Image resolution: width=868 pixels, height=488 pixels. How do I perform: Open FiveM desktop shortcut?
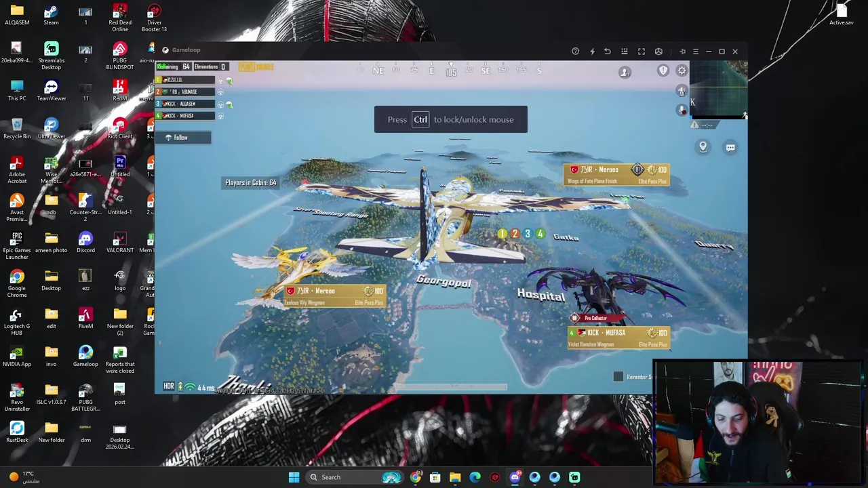pyautogui.click(x=85, y=319)
